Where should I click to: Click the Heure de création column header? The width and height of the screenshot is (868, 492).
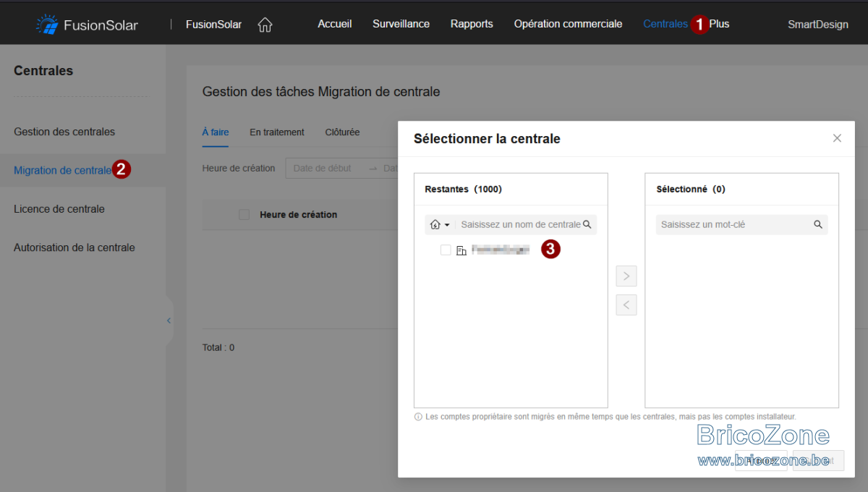tap(298, 214)
